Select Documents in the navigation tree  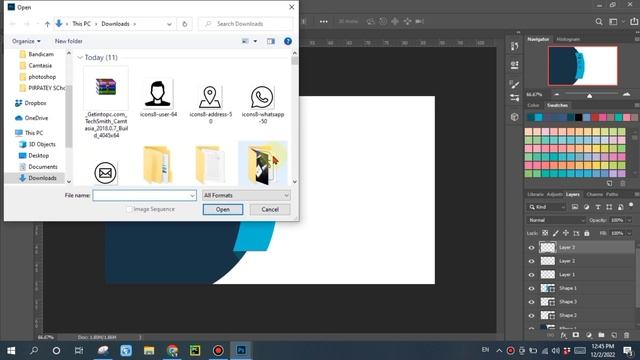pos(43,167)
